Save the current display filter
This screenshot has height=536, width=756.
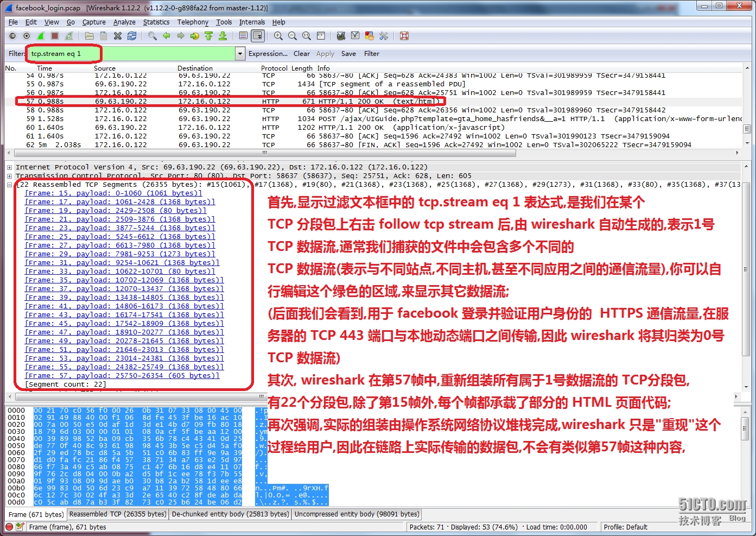348,54
